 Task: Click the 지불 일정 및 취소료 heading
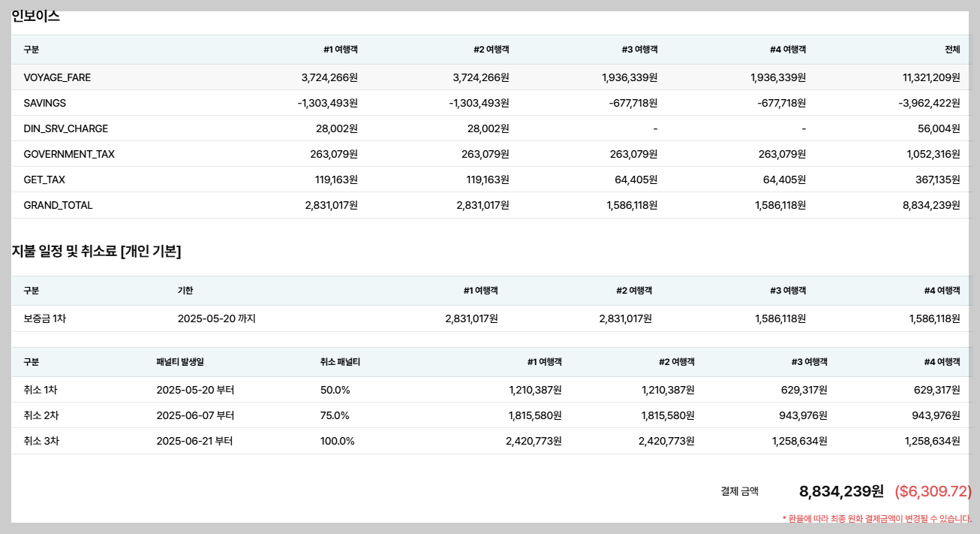(x=96, y=252)
